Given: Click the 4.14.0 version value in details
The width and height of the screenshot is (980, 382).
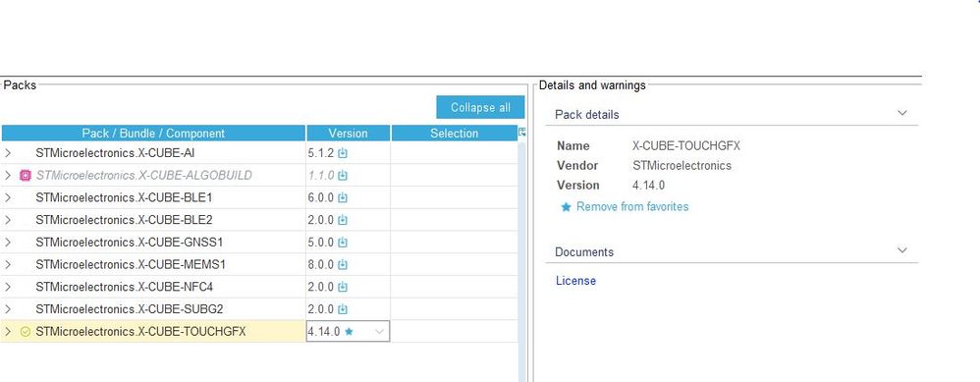Looking at the screenshot, I should coord(648,185).
